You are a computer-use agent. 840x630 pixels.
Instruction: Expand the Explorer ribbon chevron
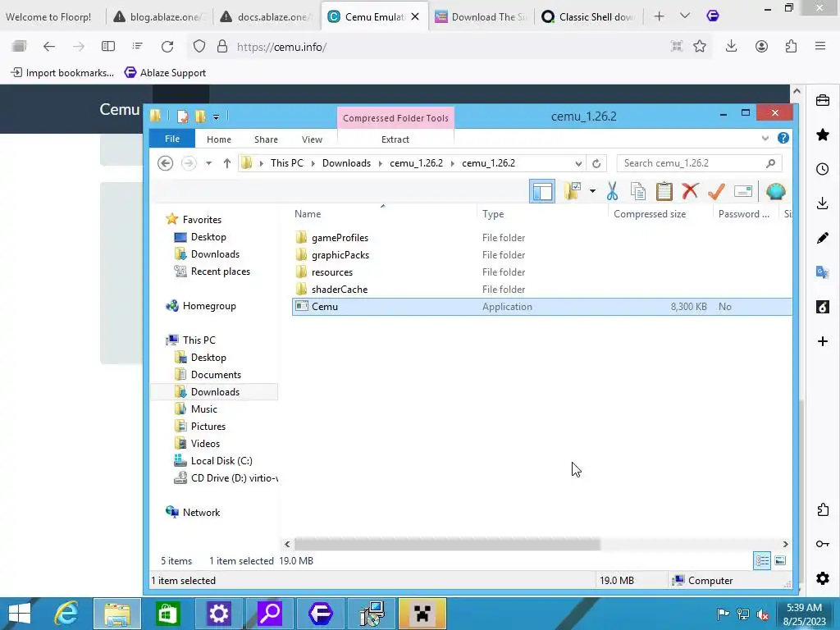pos(765,138)
